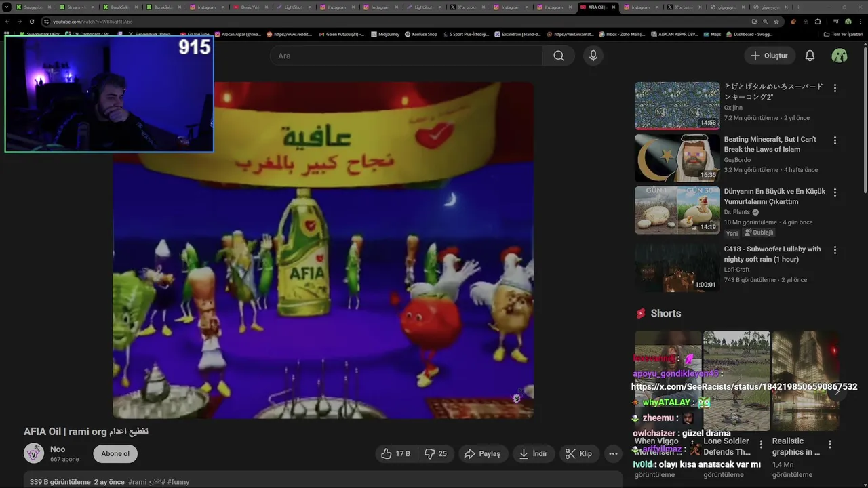Open options for Beating Minecraft video
This screenshot has height=488, width=868.
pyautogui.click(x=835, y=140)
